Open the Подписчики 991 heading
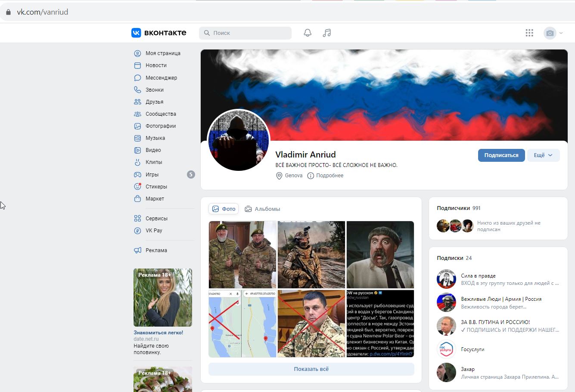575x392 pixels. 459,208
